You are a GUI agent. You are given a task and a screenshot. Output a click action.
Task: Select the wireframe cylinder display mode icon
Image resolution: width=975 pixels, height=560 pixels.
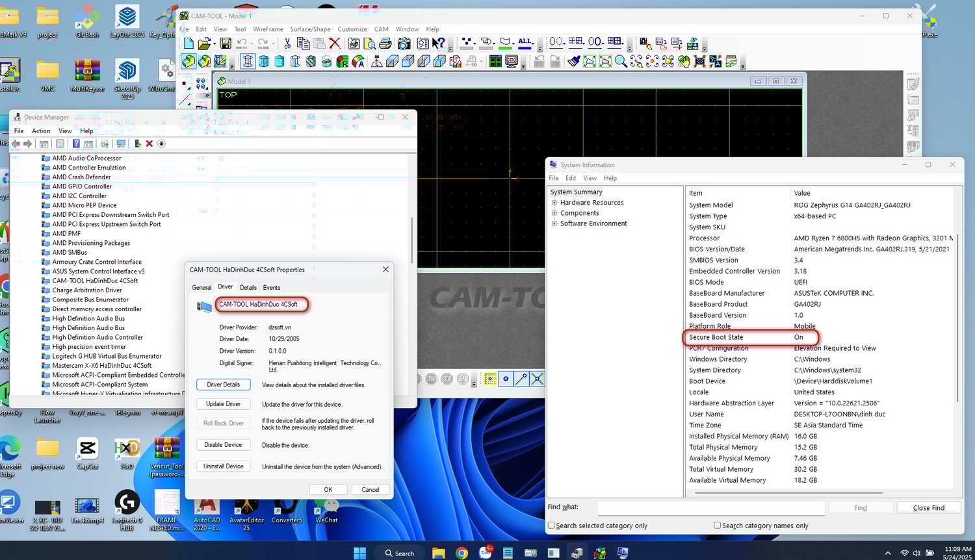click(248, 62)
